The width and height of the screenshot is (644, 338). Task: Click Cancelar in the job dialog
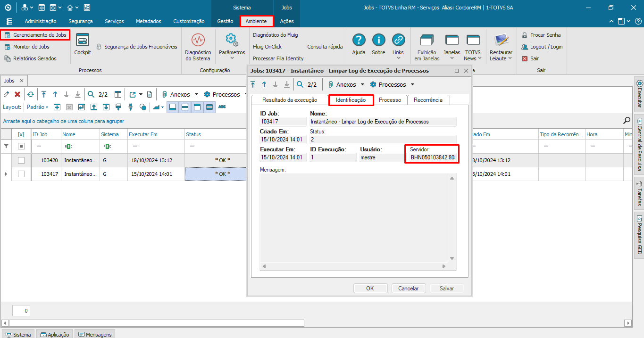(408, 288)
